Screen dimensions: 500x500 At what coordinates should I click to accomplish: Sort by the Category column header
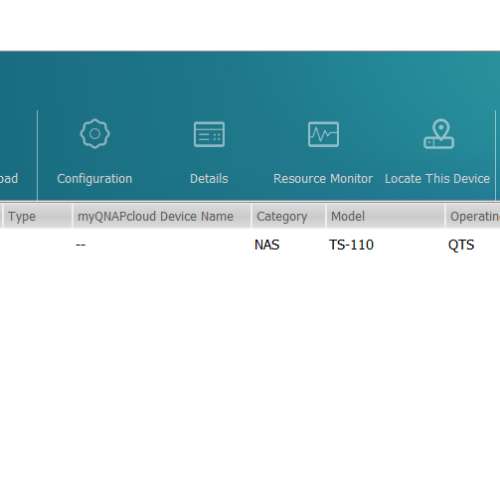tap(289, 216)
